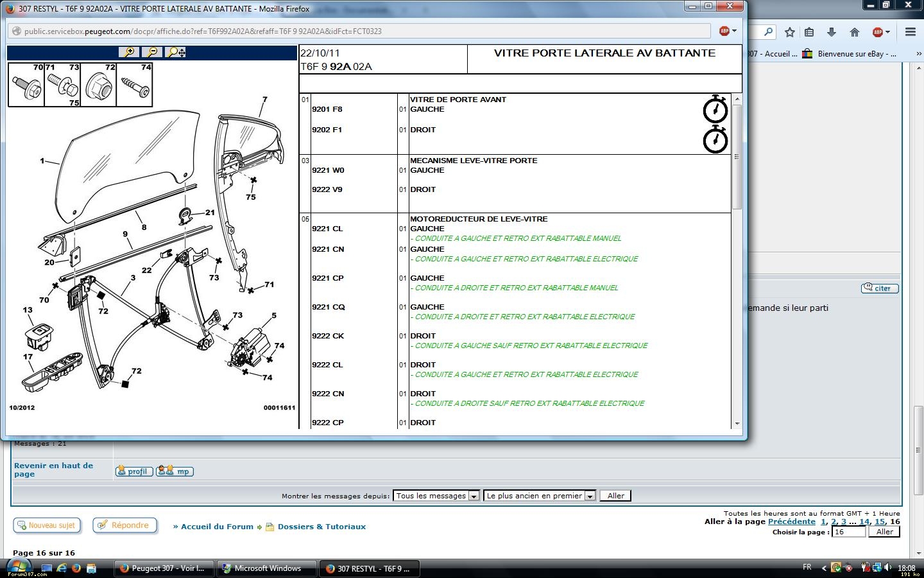Image resolution: width=924 pixels, height=578 pixels.
Task: Open the Firefox hamburger menu
Action: pos(910,32)
